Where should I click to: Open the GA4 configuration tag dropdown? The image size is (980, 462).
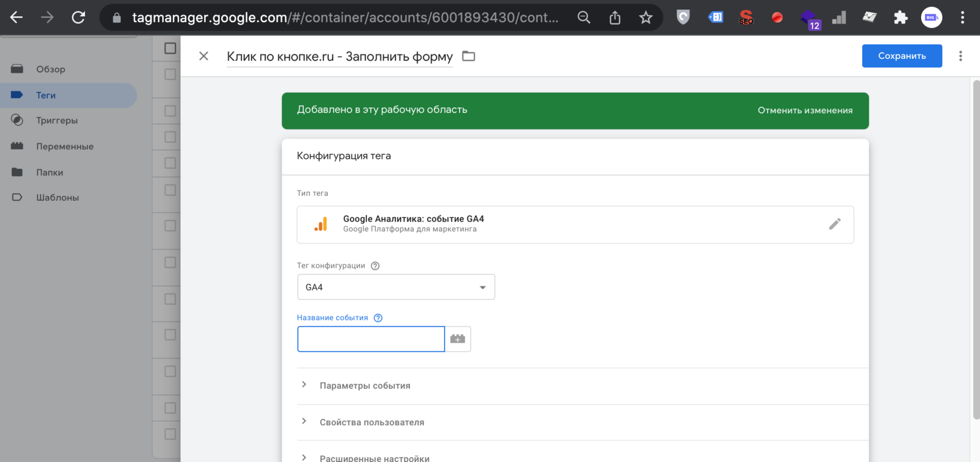(396, 287)
